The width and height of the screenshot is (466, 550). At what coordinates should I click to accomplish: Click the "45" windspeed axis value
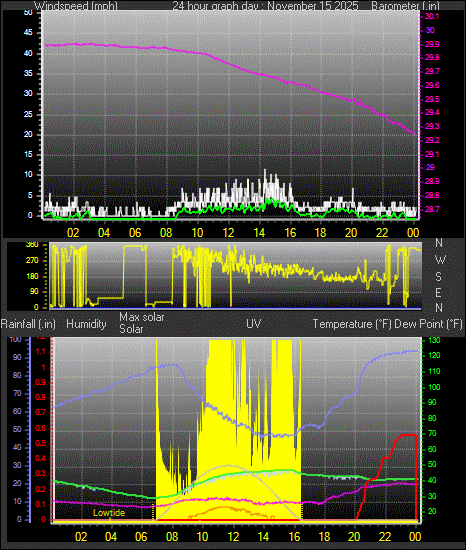28,32
